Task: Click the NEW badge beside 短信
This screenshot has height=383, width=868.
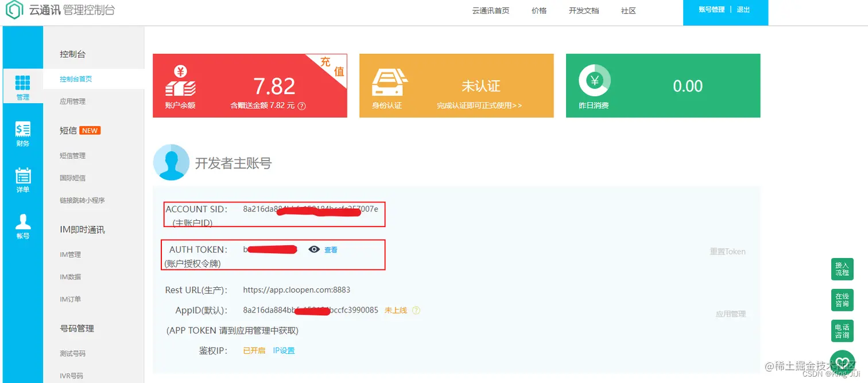Action: pyautogui.click(x=90, y=131)
